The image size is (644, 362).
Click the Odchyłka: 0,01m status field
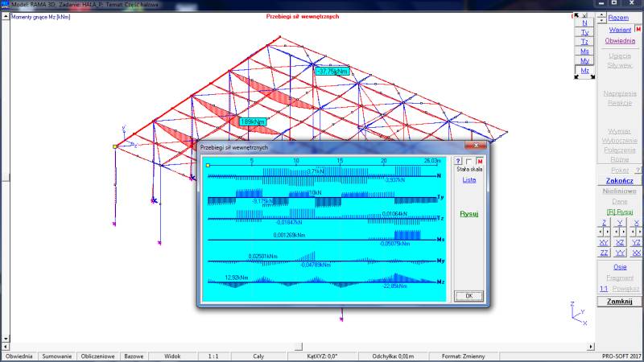(x=393, y=356)
